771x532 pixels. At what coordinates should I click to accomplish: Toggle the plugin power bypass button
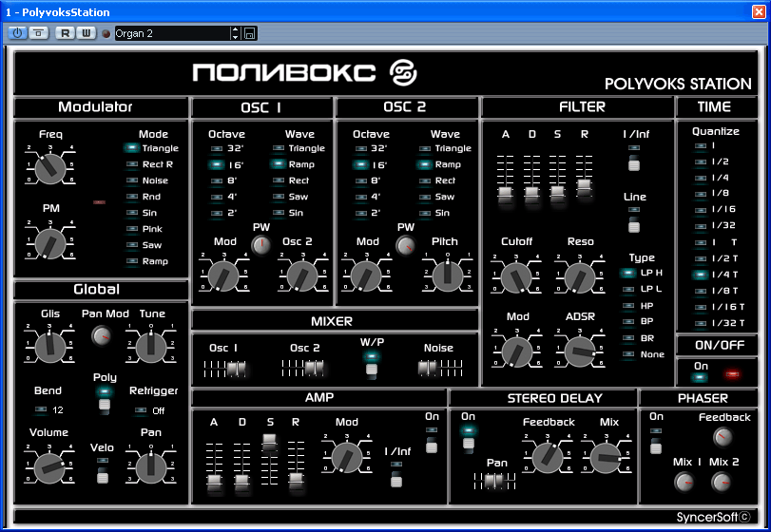17,33
